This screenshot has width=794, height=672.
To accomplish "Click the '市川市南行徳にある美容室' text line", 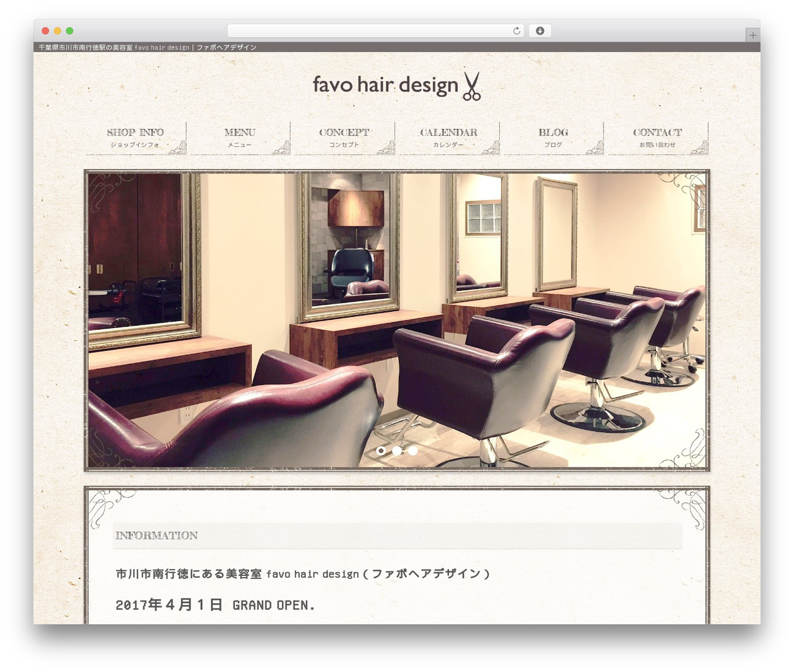I will [x=302, y=574].
